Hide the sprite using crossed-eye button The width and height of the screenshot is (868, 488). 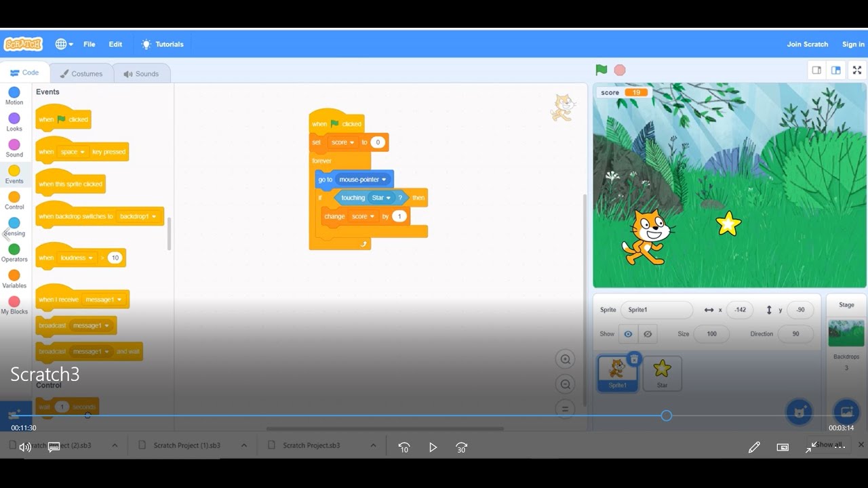coord(648,334)
